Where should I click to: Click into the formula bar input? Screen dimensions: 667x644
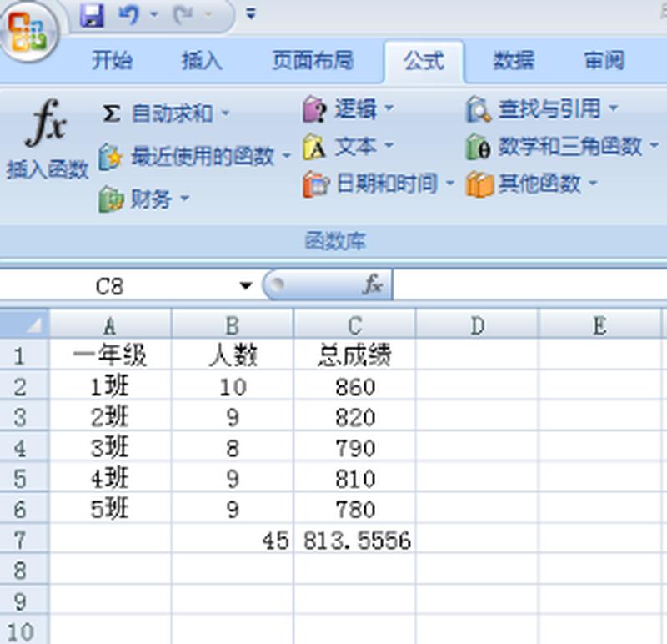coord(529,285)
